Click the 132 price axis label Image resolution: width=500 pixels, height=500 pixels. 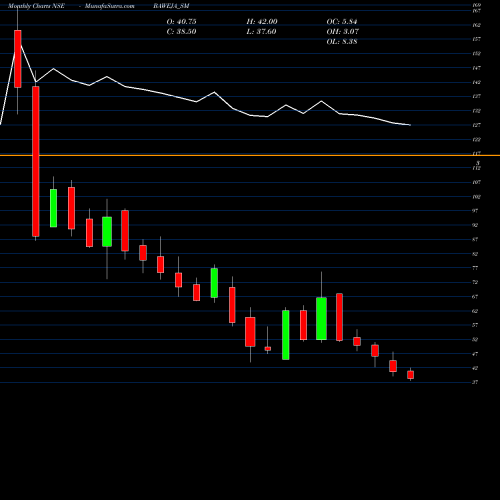pyautogui.click(x=476, y=111)
